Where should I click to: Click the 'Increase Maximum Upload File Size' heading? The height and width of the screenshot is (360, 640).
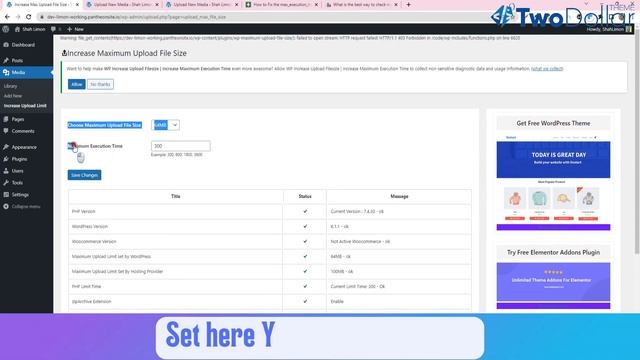click(127, 53)
